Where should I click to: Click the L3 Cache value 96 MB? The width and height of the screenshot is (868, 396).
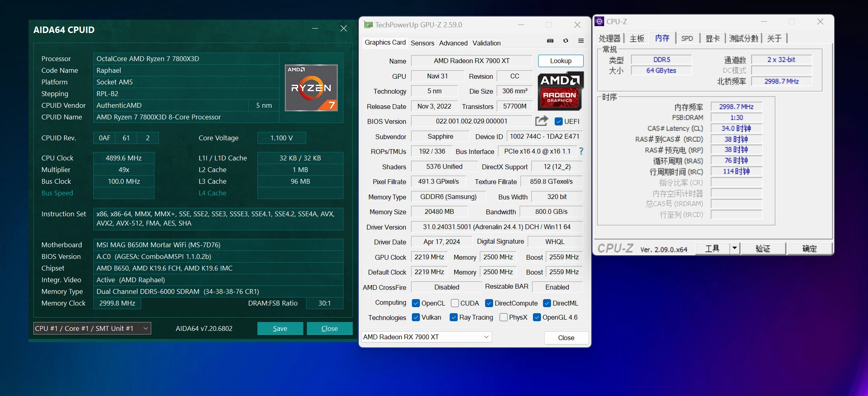click(300, 181)
